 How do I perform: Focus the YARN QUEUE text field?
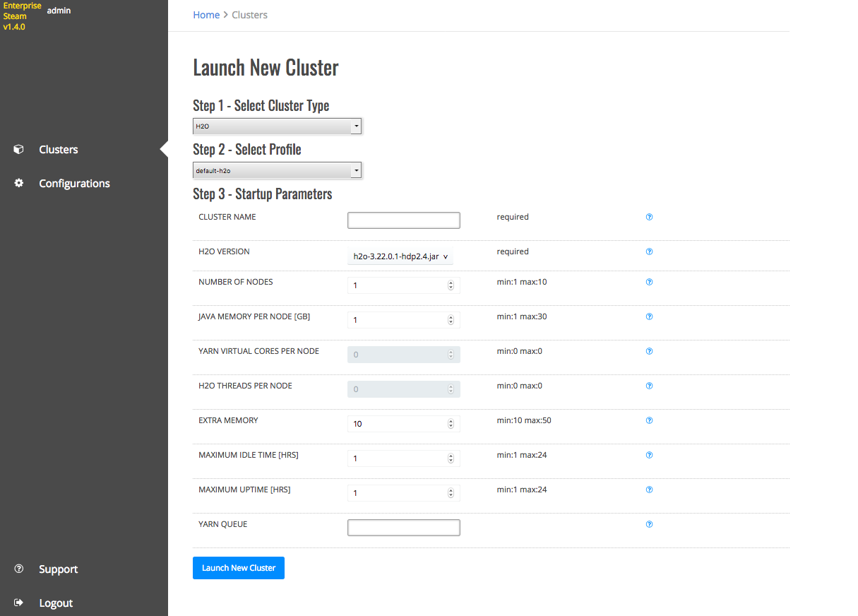pos(404,528)
